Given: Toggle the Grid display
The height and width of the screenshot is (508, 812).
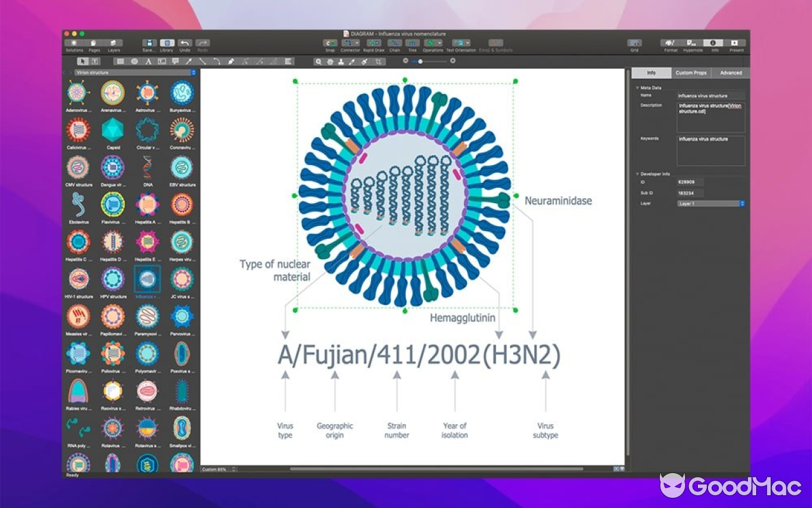Looking at the screenshot, I should click(635, 42).
